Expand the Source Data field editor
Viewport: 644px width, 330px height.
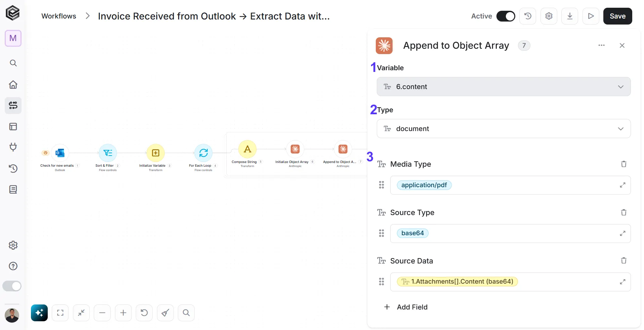pos(622,282)
